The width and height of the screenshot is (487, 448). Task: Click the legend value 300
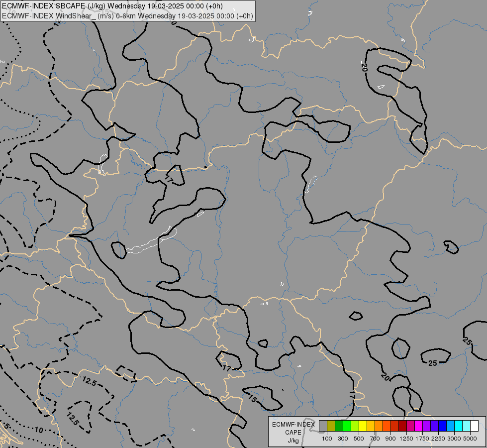343,439
